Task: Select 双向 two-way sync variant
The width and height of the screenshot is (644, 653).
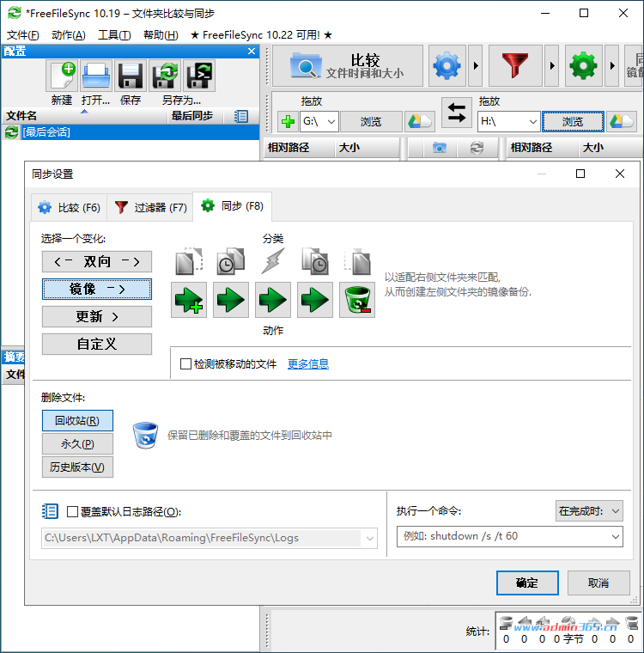Action: click(97, 261)
